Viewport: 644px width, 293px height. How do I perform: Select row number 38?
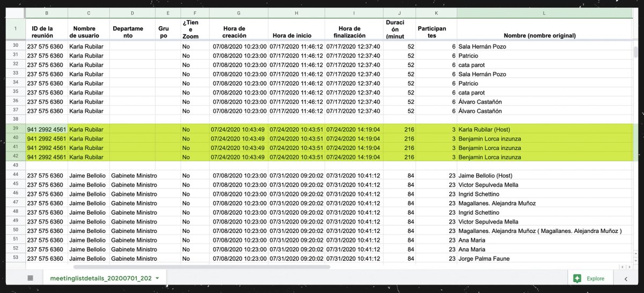point(16,120)
